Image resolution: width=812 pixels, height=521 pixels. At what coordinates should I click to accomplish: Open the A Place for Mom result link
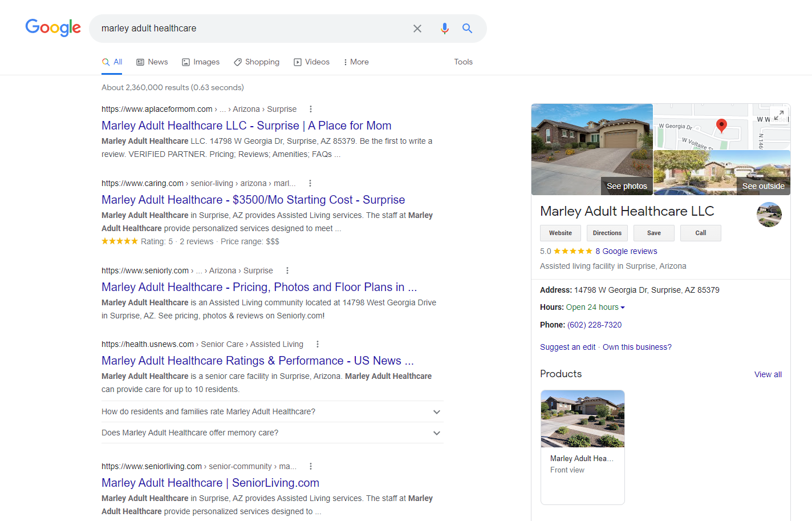[246, 126]
